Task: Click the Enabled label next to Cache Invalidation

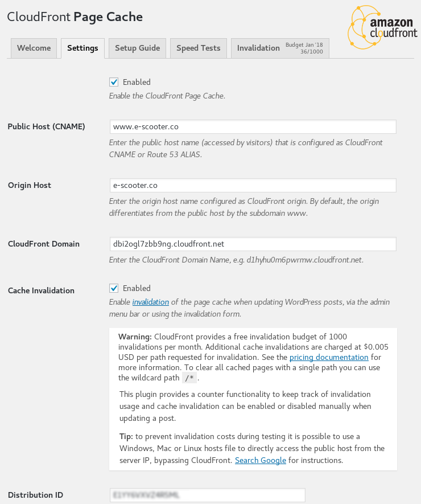Action: point(137,288)
